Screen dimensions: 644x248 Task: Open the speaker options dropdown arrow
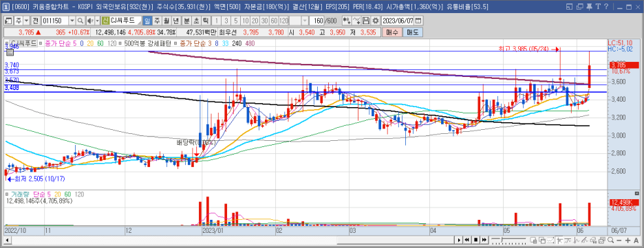[x=97, y=21]
